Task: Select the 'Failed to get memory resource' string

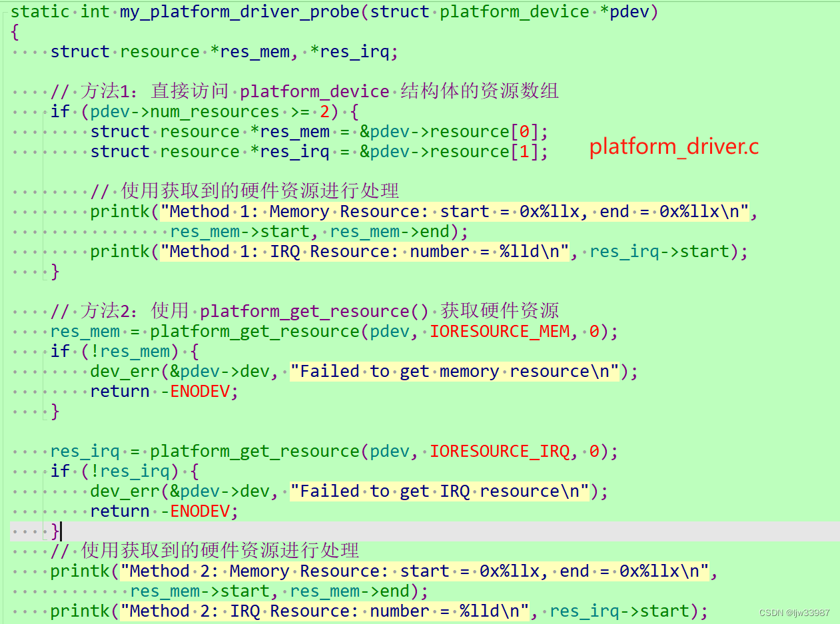Action: tap(460, 371)
